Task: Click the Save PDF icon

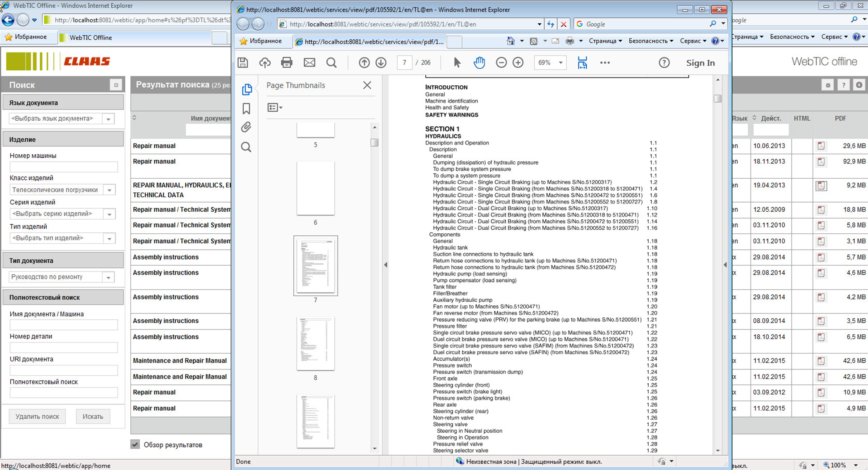Action: (x=243, y=62)
